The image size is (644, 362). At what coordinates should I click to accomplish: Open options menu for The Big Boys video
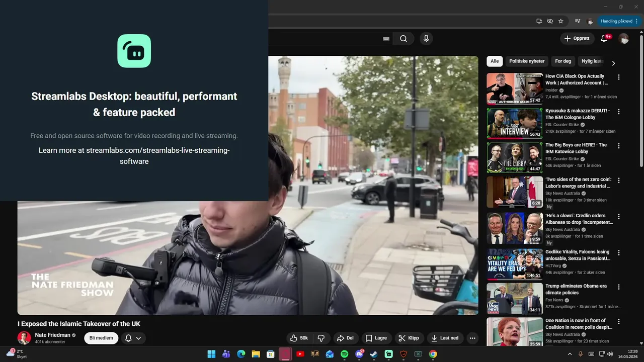619,146
